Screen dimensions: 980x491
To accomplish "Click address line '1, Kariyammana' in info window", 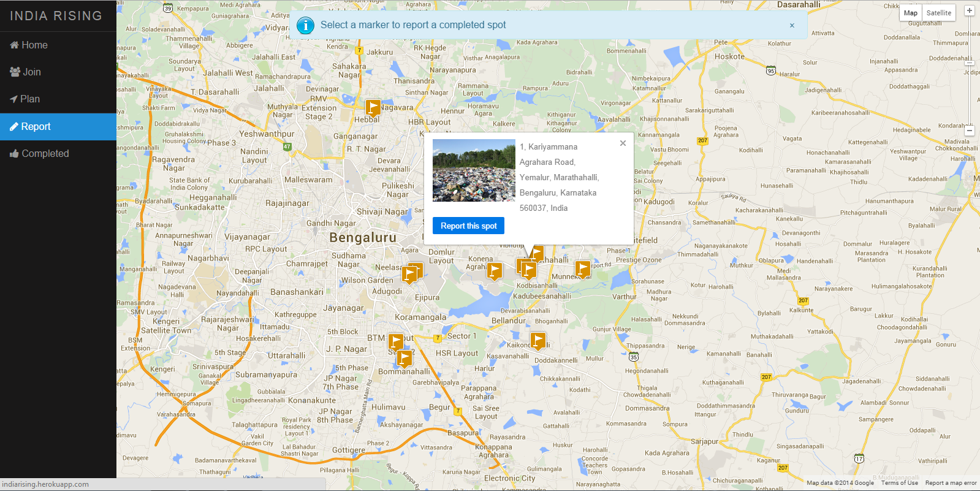I will click(549, 147).
